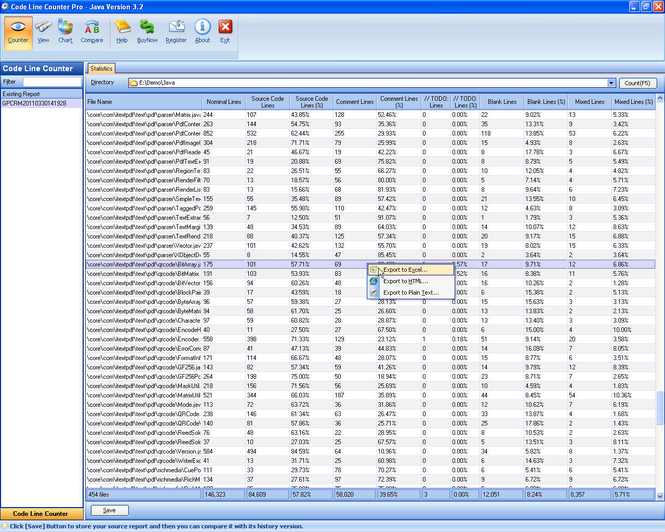Image resolution: width=665 pixels, height=532 pixels.
Task: Expand the Directory path dropdown arrow
Action: coord(612,82)
